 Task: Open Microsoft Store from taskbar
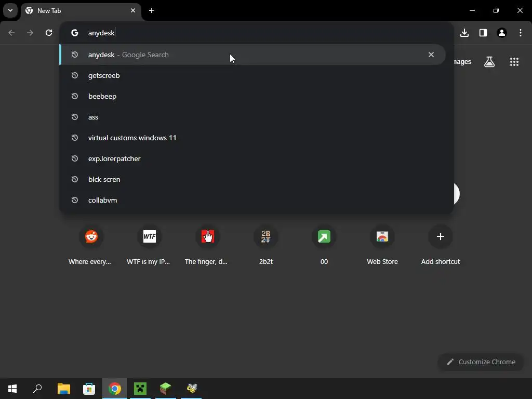[89, 389]
